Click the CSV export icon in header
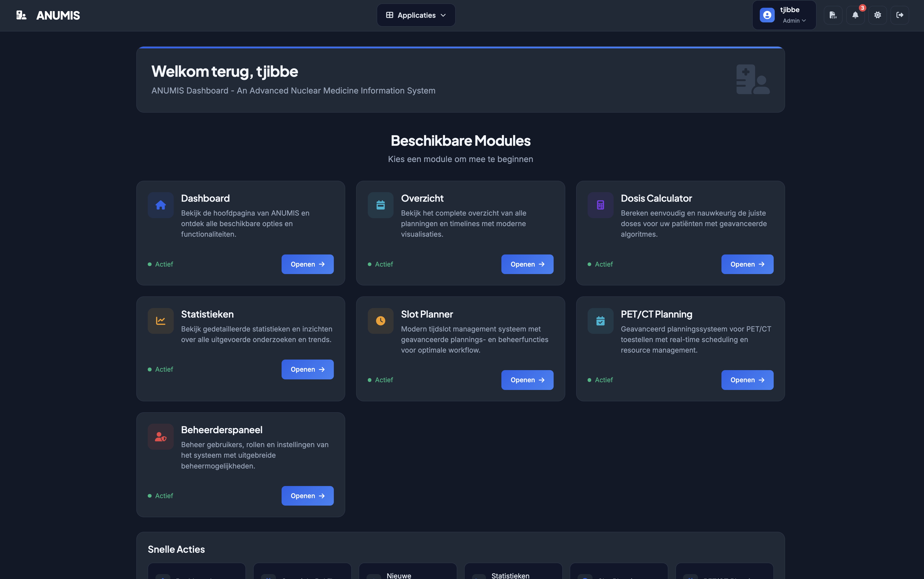924x579 pixels. point(833,15)
